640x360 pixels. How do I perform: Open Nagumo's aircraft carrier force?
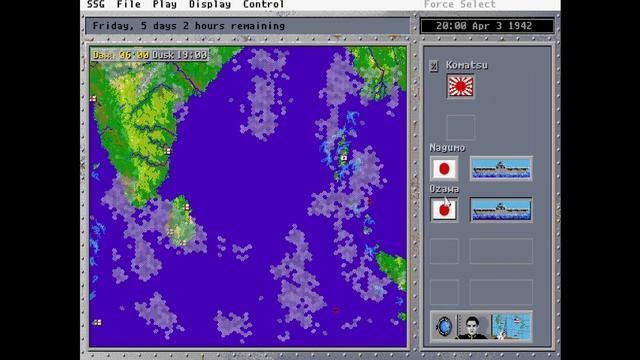(x=501, y=168)
